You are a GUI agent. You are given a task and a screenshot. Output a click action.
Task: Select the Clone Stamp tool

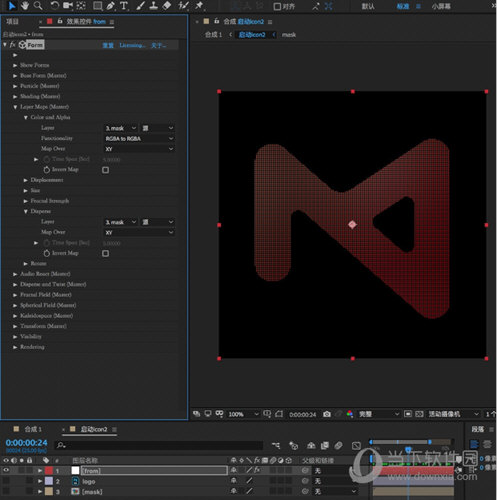pos(153,6)
